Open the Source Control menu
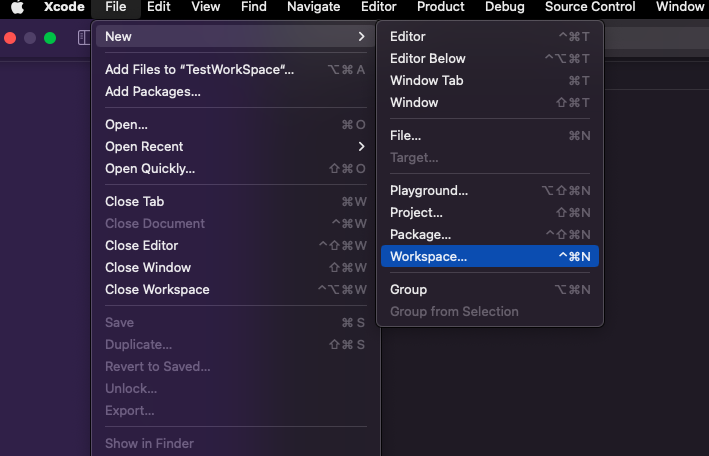709x456 pixels. tap(590, 7)
